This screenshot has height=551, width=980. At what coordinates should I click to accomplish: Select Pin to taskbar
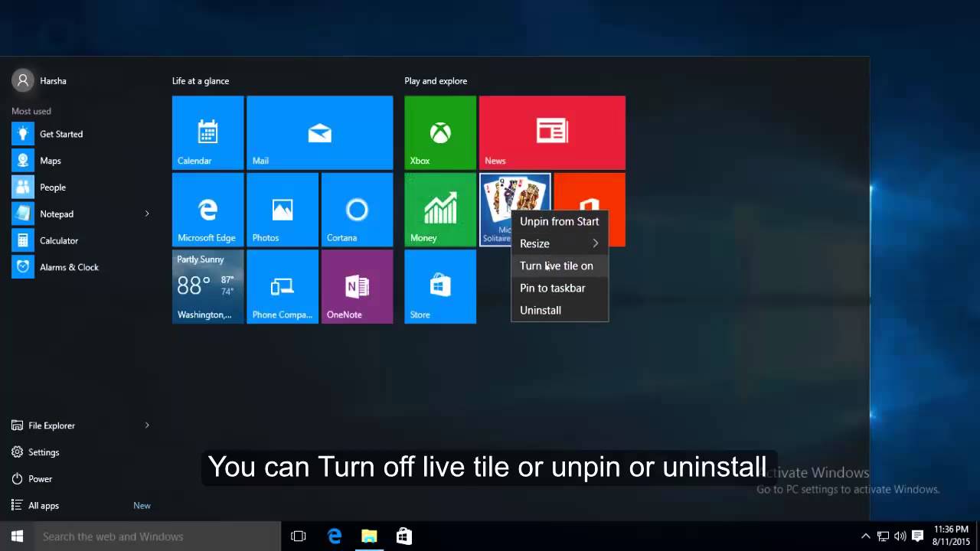[x=560, y=288]
